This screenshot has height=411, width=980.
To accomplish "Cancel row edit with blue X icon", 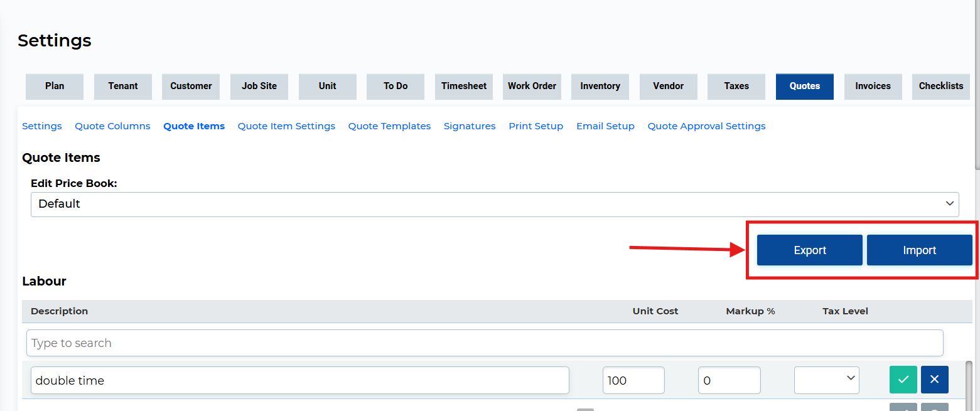I will coord(934,380).
